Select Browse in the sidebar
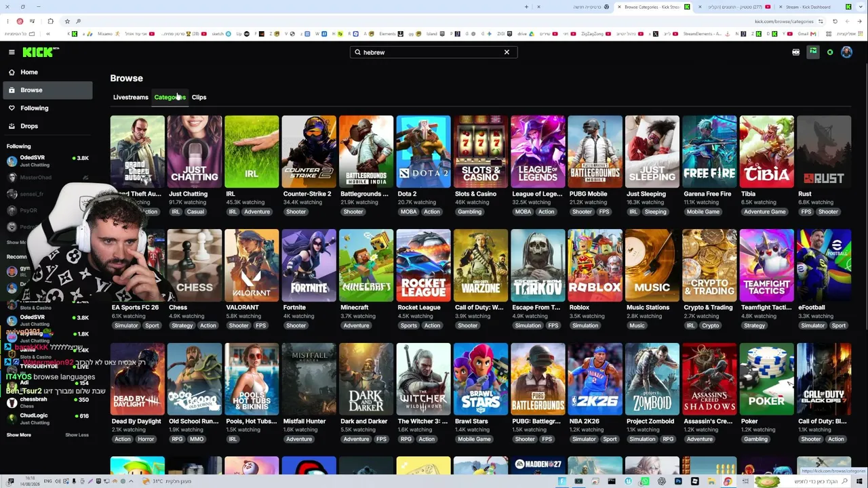 (47, 90)
